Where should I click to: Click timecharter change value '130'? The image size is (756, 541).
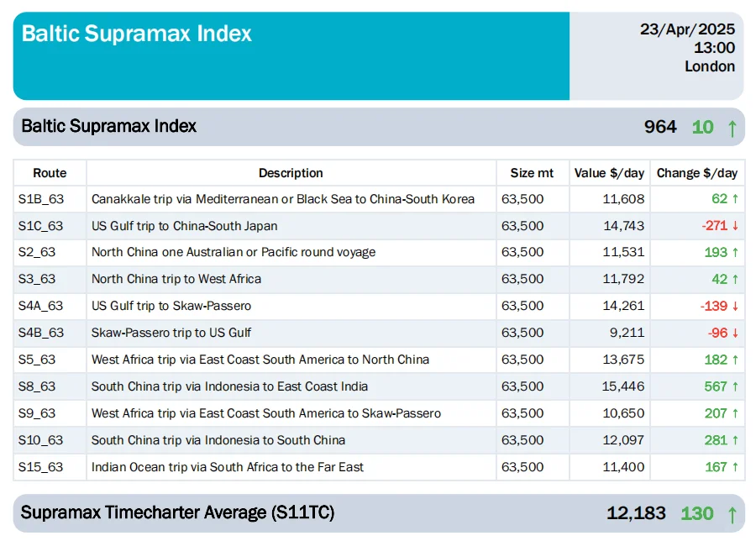(696, 513)
